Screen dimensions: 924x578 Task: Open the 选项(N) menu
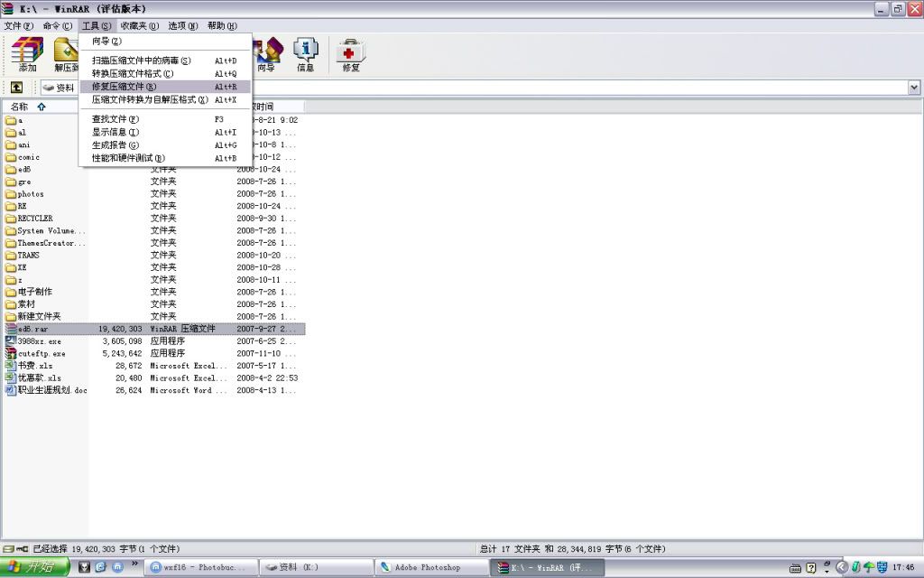tap(182, 26)
